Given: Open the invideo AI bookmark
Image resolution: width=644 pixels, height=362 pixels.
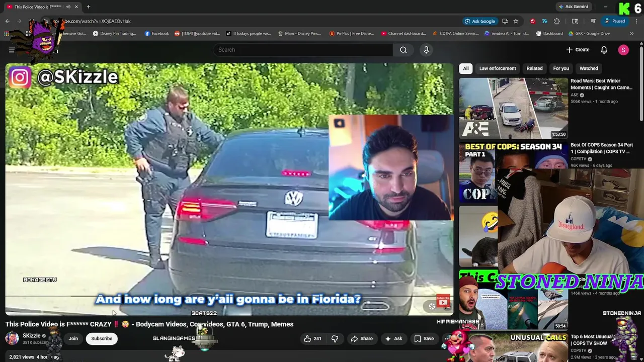Looking at the screenshot, I should pyautogui.click(x=506, y=34).
